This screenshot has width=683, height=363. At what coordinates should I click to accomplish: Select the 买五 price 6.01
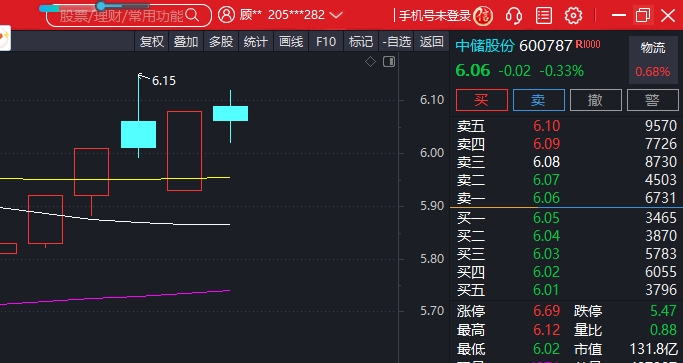[x=547, y=290]
